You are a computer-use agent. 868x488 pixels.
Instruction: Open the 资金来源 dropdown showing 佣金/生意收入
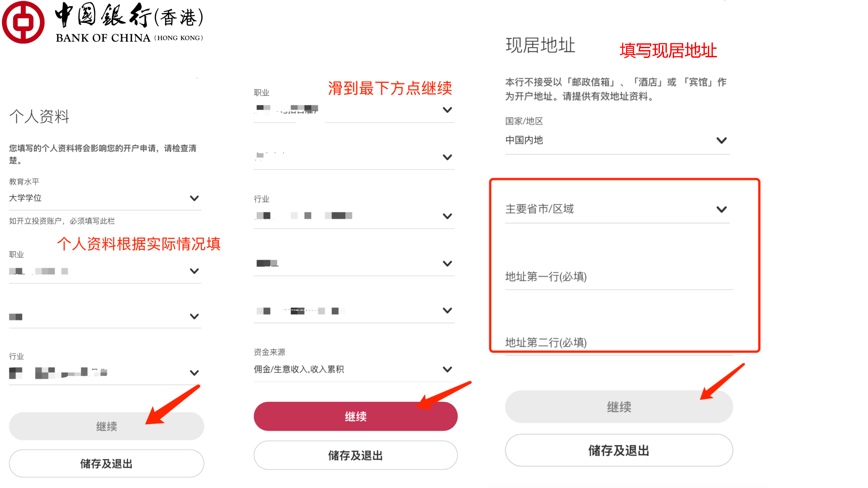354,369
